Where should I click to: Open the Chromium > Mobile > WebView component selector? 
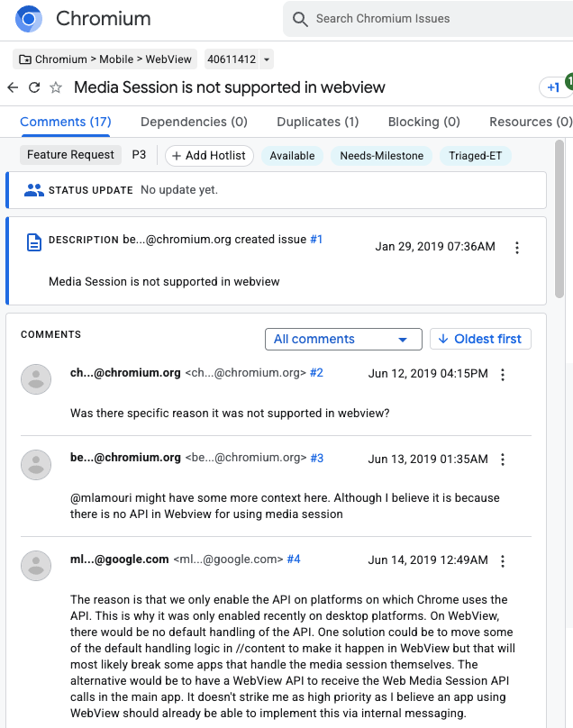(105, 59)
